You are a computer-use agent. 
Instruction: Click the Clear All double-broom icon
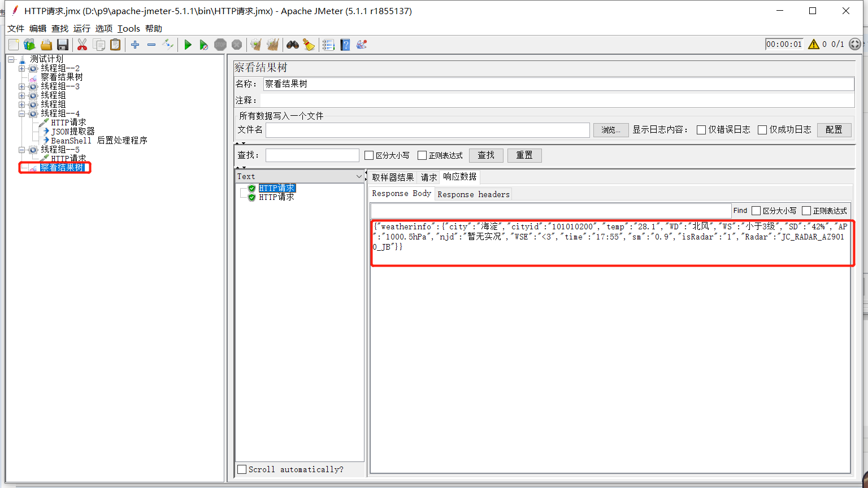click(272, 45)
